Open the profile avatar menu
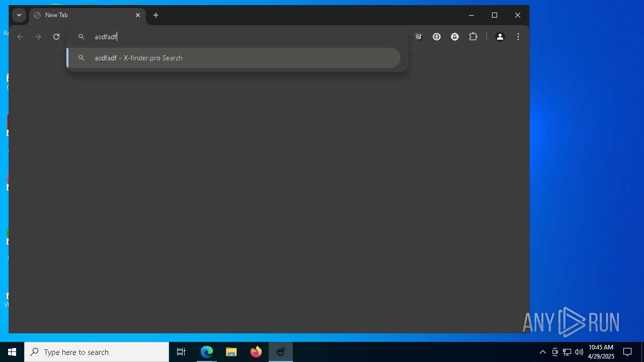644x362 pixels. tap(500, 37)
